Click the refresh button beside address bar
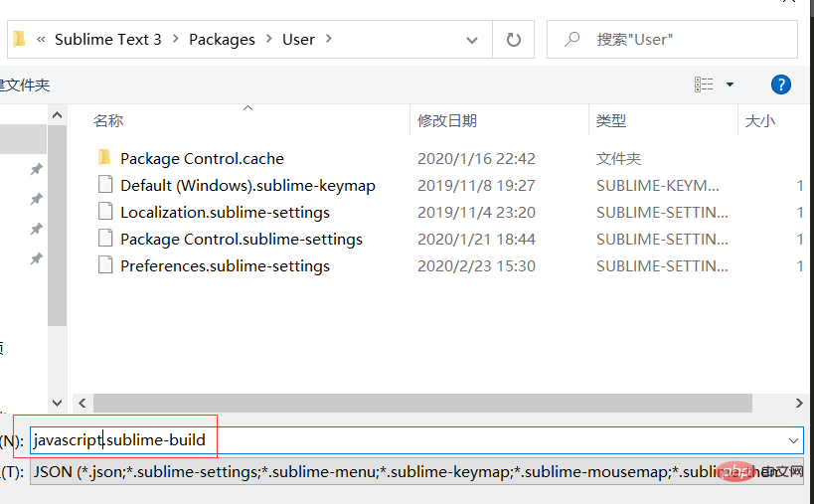 pyautogui.click(x=514, y=40)
